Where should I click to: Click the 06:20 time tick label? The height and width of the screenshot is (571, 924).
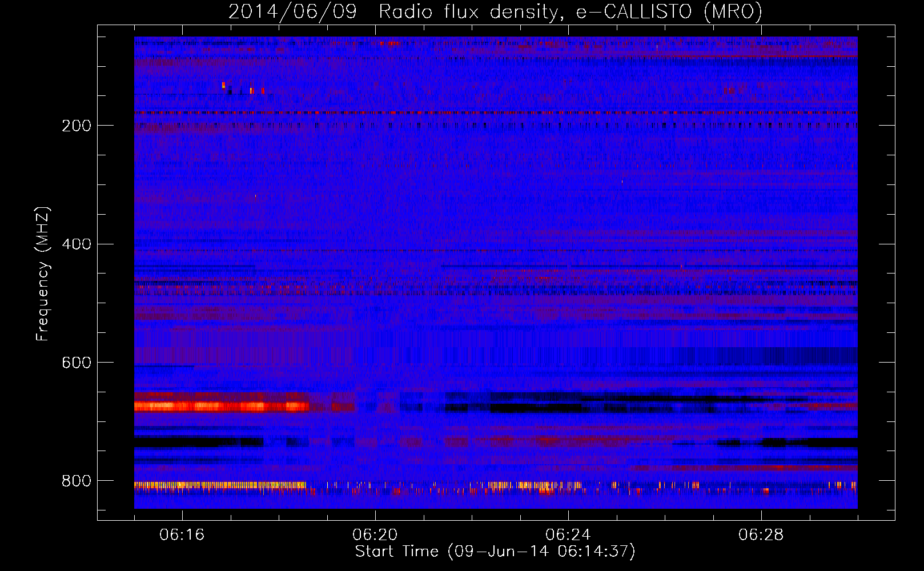375,535
